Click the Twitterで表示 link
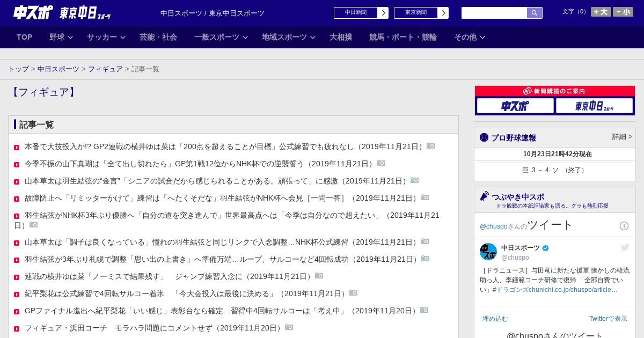The height and width of the screenshot is (338, 644). click(608, 319)
